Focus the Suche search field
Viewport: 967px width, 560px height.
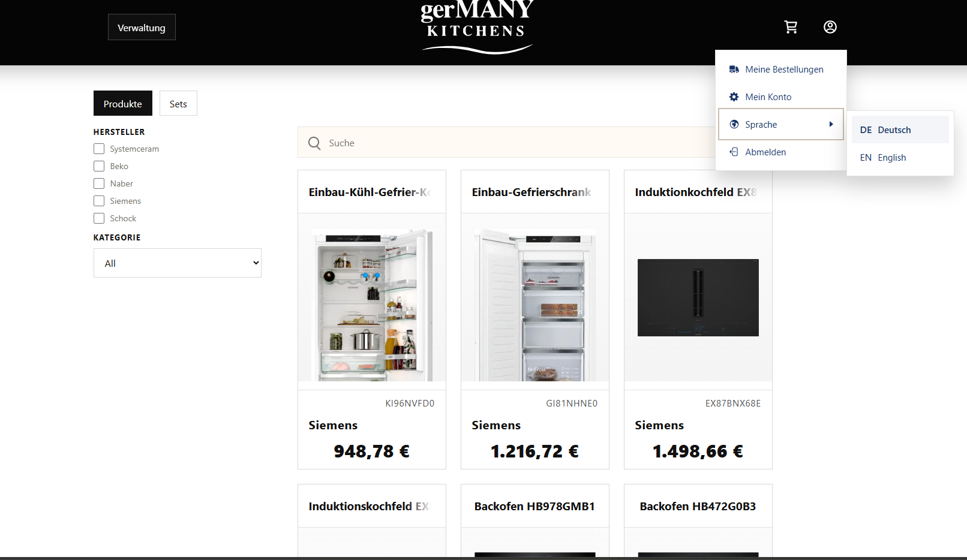[x=507, y=143]
